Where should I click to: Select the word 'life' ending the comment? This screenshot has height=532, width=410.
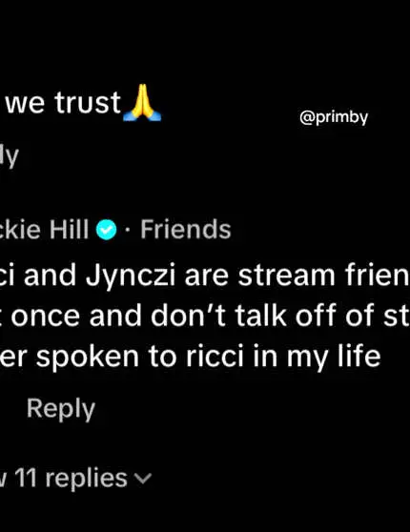click(359, 356)
